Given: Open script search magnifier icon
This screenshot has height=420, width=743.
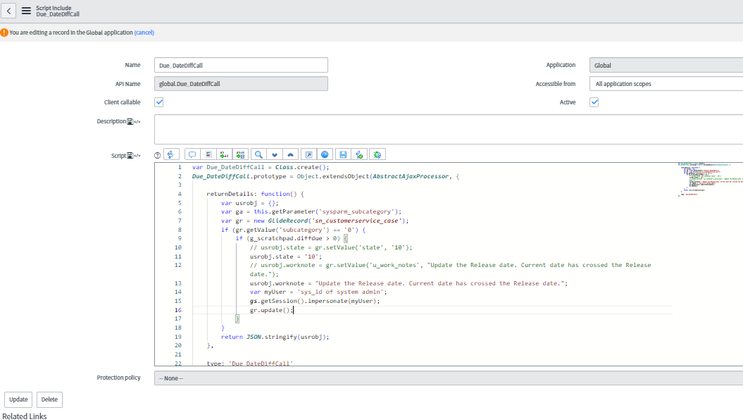Looking at the screenshot, I should pyautogui.click(x=258, y=155).
